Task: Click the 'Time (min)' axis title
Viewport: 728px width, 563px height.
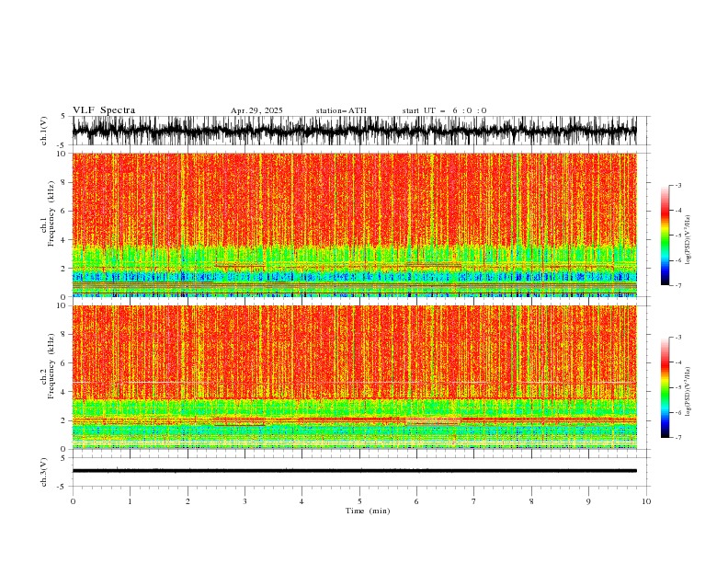Action: [368, 511]
